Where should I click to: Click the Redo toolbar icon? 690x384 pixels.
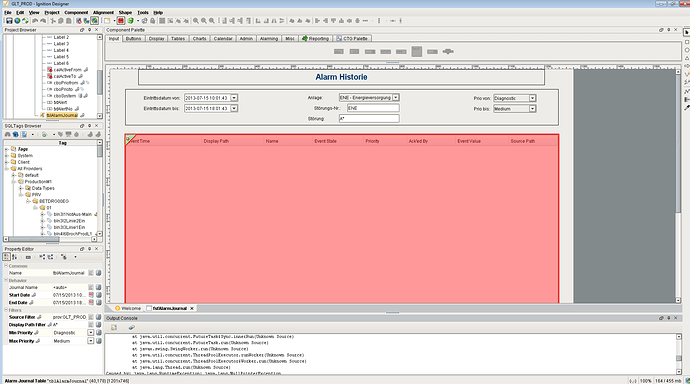click(43, 21)
